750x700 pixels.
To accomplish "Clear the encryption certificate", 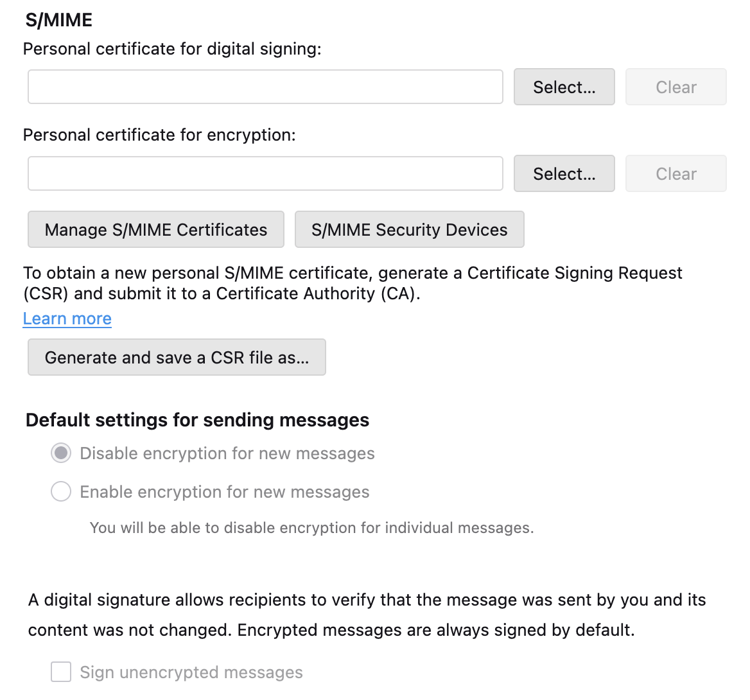I will 676,173.
